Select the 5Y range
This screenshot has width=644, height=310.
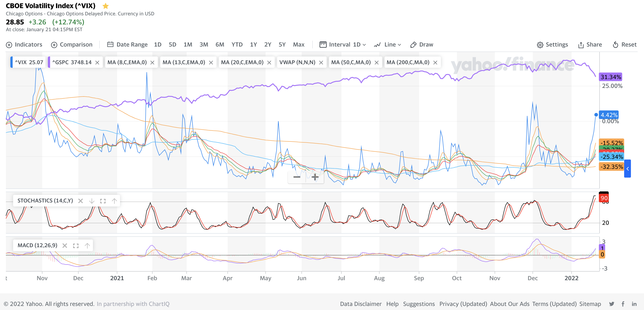pos(282,45)
